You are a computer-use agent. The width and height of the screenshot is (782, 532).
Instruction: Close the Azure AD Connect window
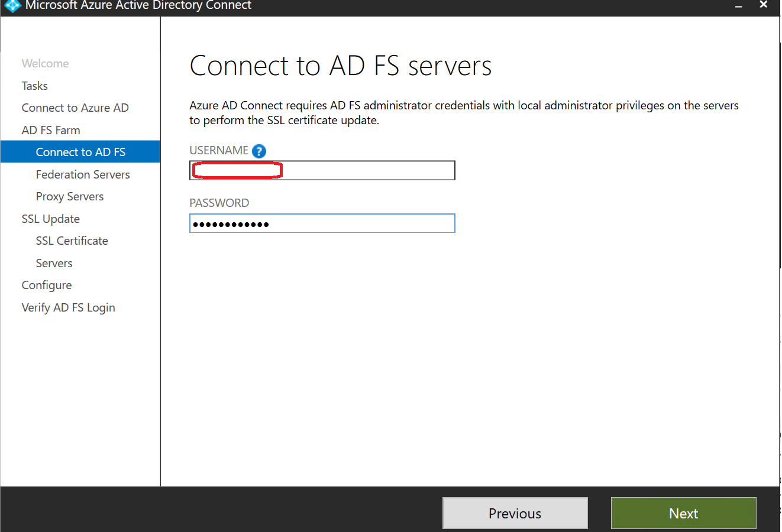(x=764, y=5)
